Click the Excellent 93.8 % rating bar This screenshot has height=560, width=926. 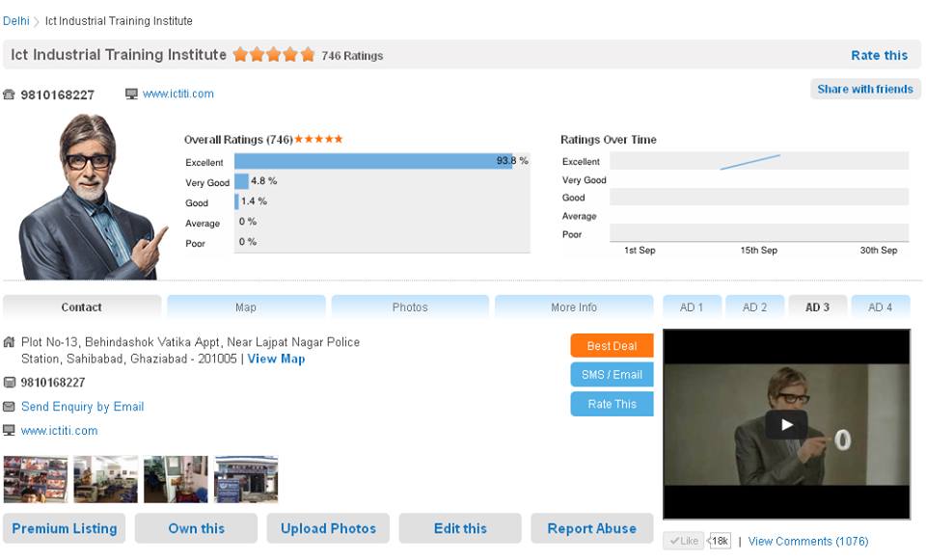[x=373, y=161]
